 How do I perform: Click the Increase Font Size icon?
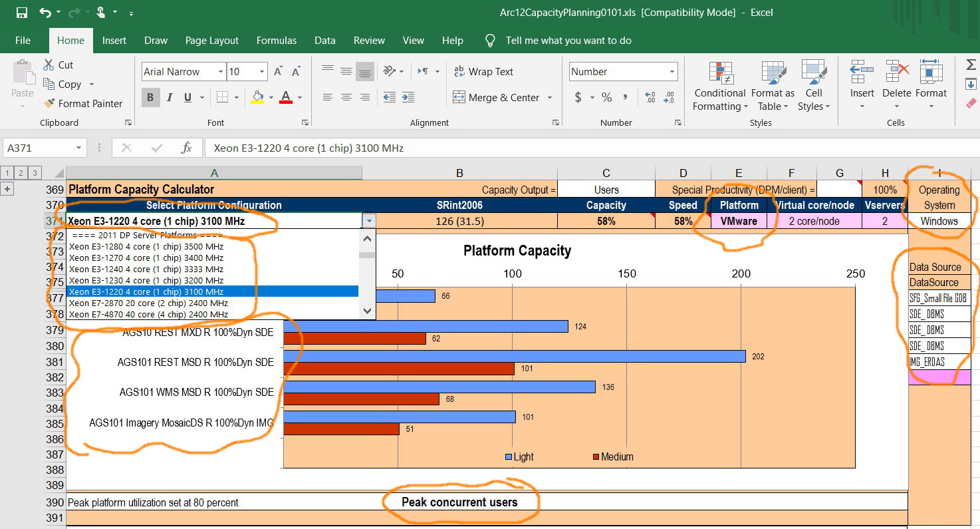pyautogui.click(x=279, y=71)
